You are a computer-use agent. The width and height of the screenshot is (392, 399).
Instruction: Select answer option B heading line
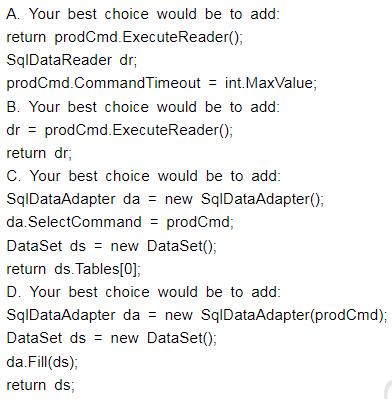143,107
